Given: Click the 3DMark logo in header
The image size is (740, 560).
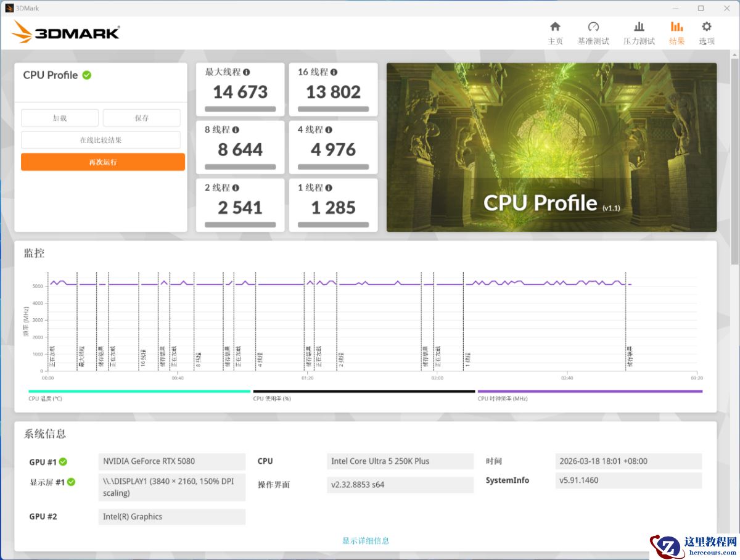Looking at the screenshot, I should (x=66, y=32).
